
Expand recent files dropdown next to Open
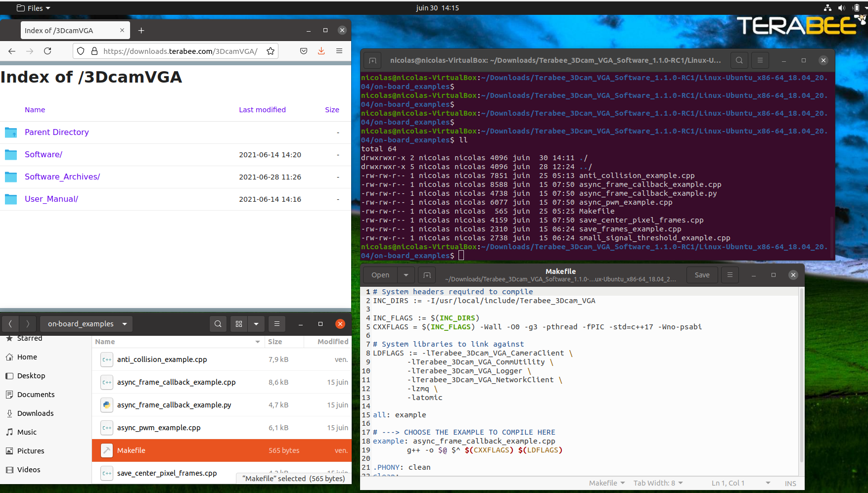(x=406, y=275)
